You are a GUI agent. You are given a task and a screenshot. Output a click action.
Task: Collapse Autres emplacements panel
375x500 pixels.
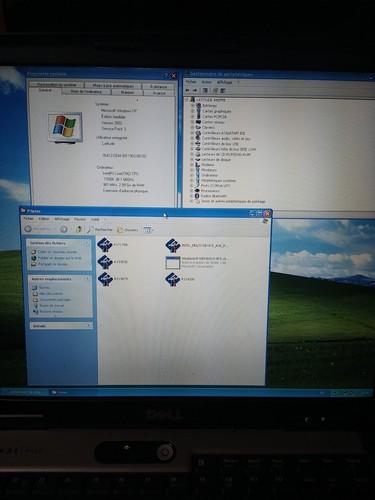[x=87, y=278]
